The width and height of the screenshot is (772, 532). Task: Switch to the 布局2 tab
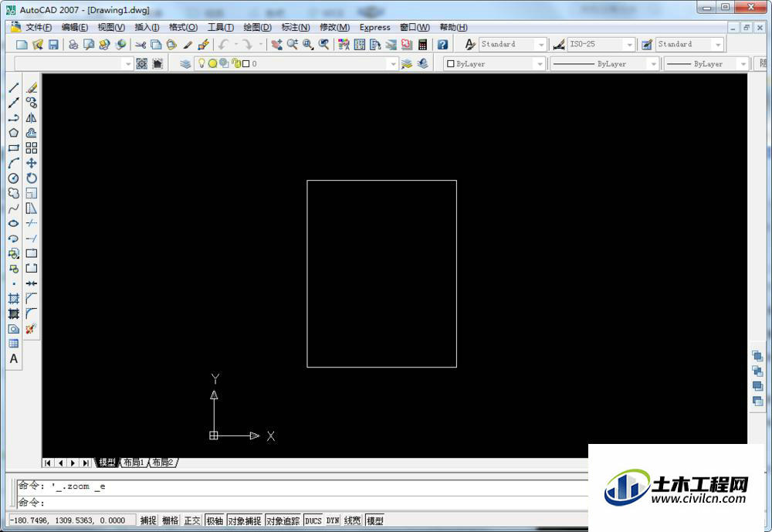pos(162,463)
